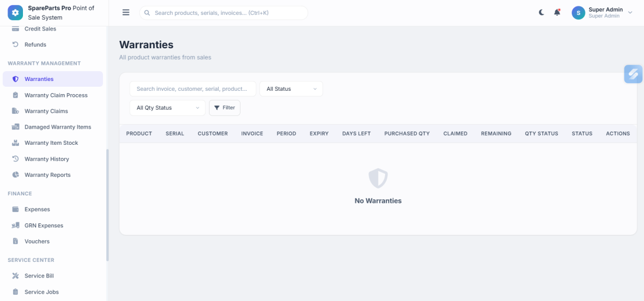Toggle the sidebar with the hamburger menu icon
This screenshot has height=301, width=644.
point(126,13)
